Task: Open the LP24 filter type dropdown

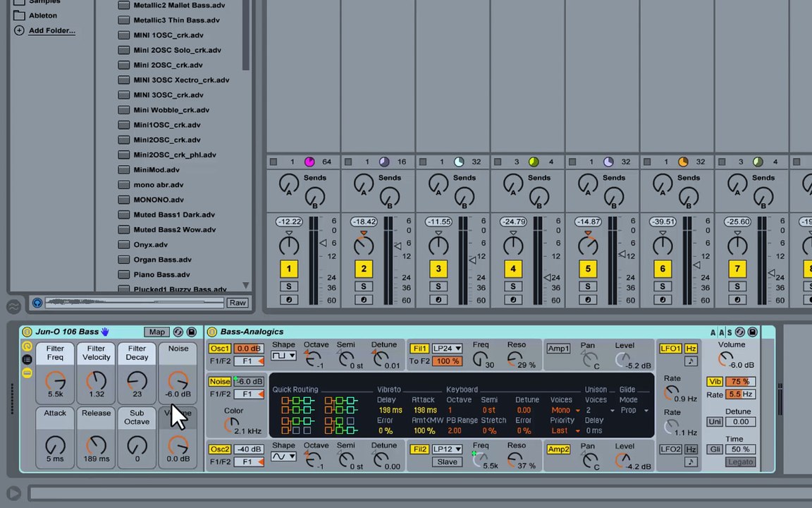Action: (x=447, y=349)
